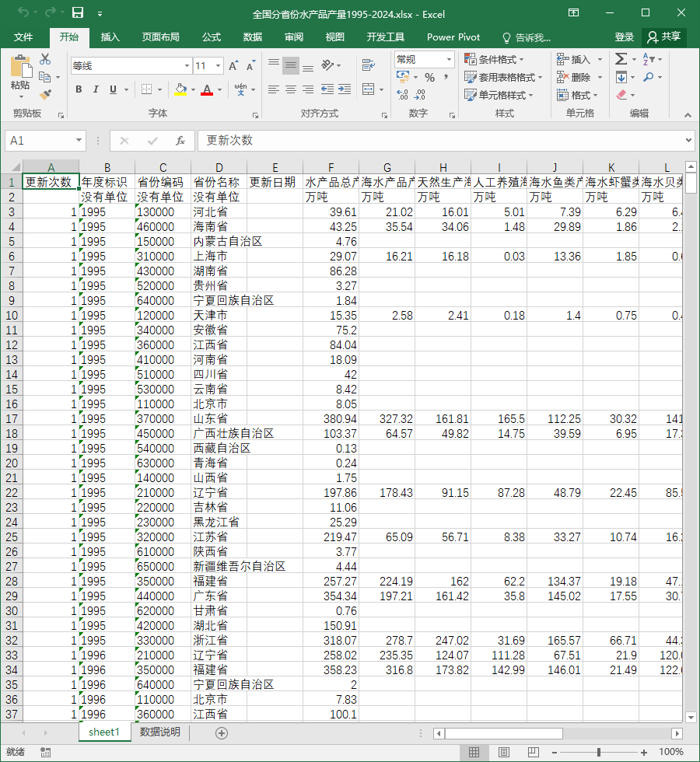Click the 共享 share button

point(664,37)
